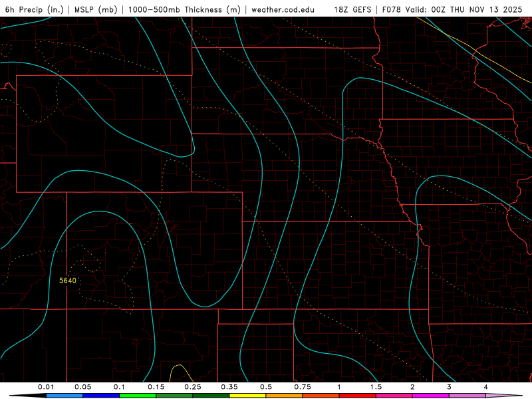
Task: Click the 'F078' forecast hour label
Action: [392, 9]
